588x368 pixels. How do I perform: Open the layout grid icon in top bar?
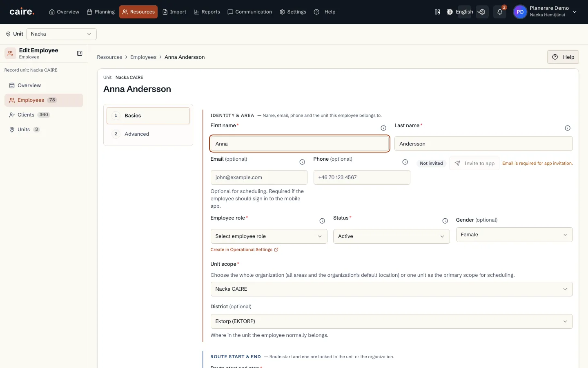pyautogui.click(x=437, y=12)
